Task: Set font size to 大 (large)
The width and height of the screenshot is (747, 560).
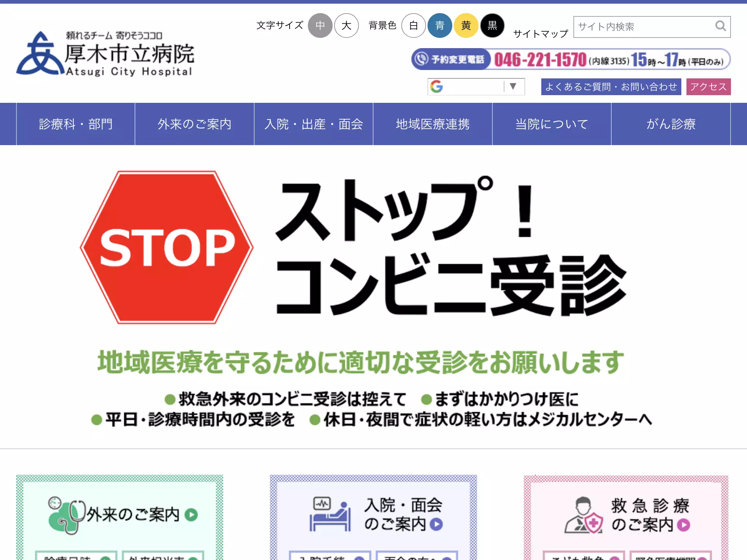Action: [347, 26]
